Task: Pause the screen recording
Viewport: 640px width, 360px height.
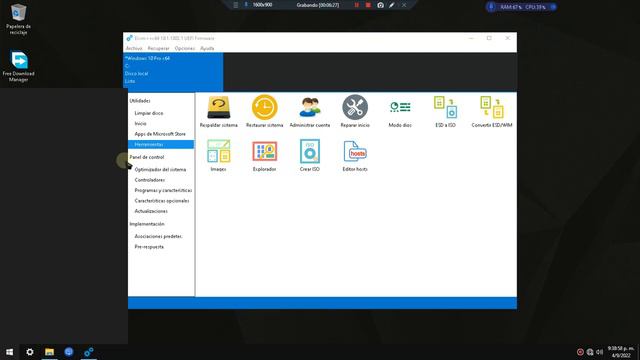Action: (x=356, y=5)
